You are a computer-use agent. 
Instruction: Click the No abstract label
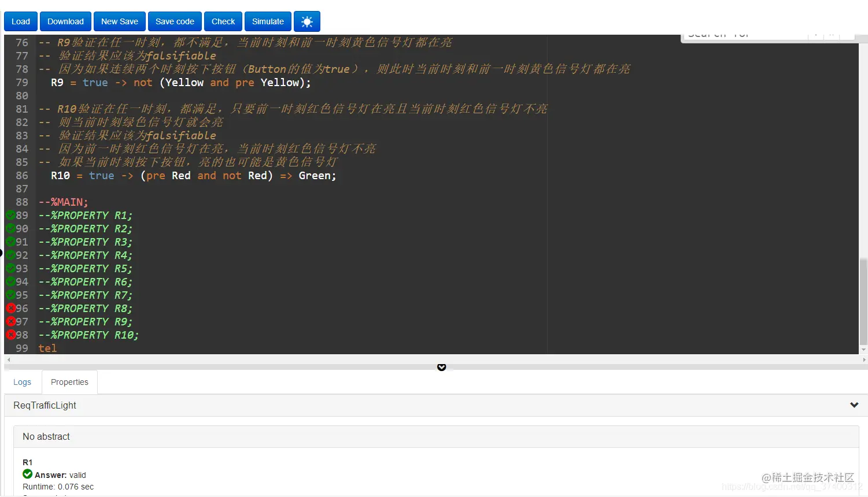(x=46, y=436)
